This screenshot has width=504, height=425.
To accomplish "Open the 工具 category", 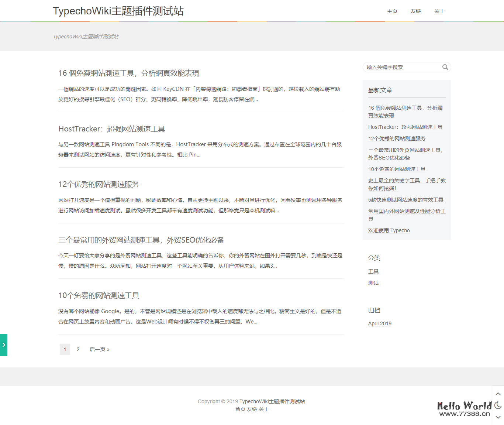I will (373, 271).
